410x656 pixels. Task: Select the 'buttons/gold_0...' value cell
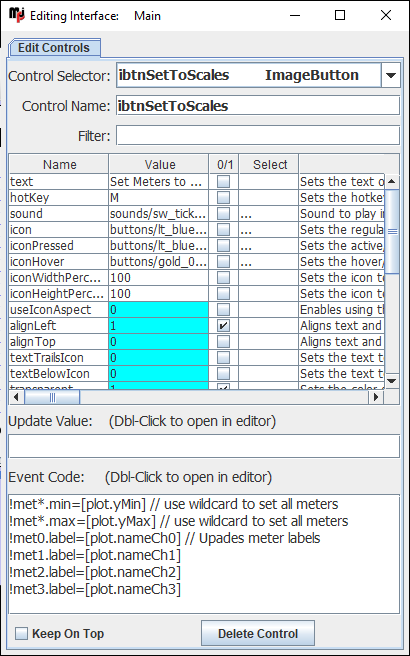[159, 262]
